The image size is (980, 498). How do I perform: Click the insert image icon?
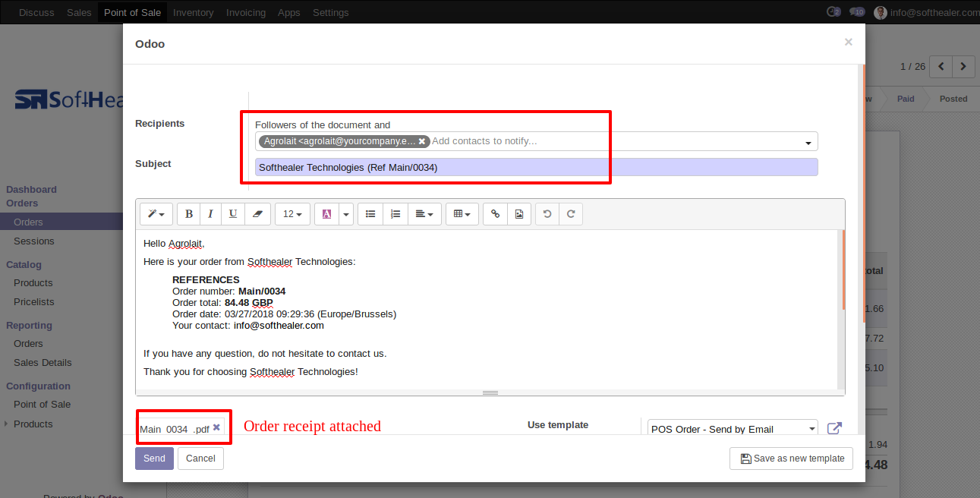click(x=518, y=214)
